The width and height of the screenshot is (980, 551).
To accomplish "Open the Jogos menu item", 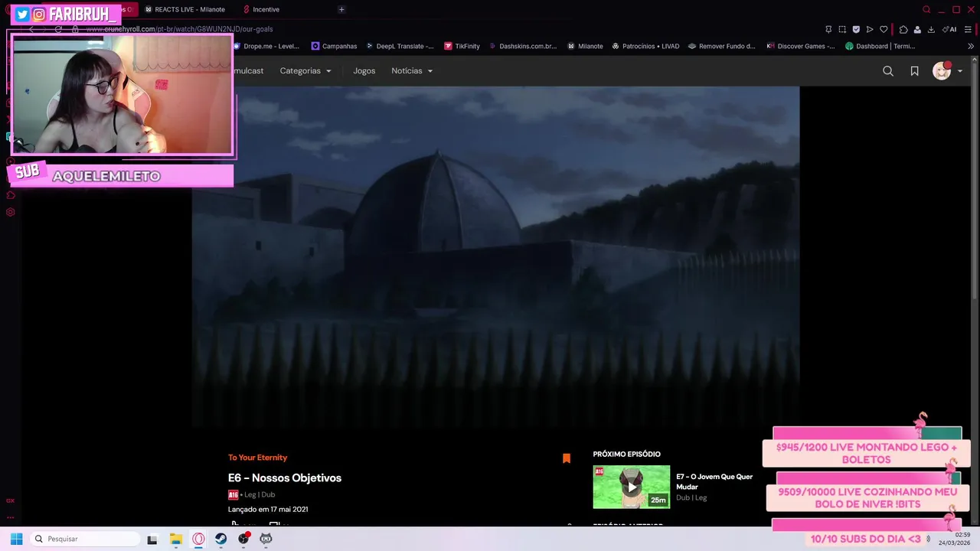I will point(364,70).
